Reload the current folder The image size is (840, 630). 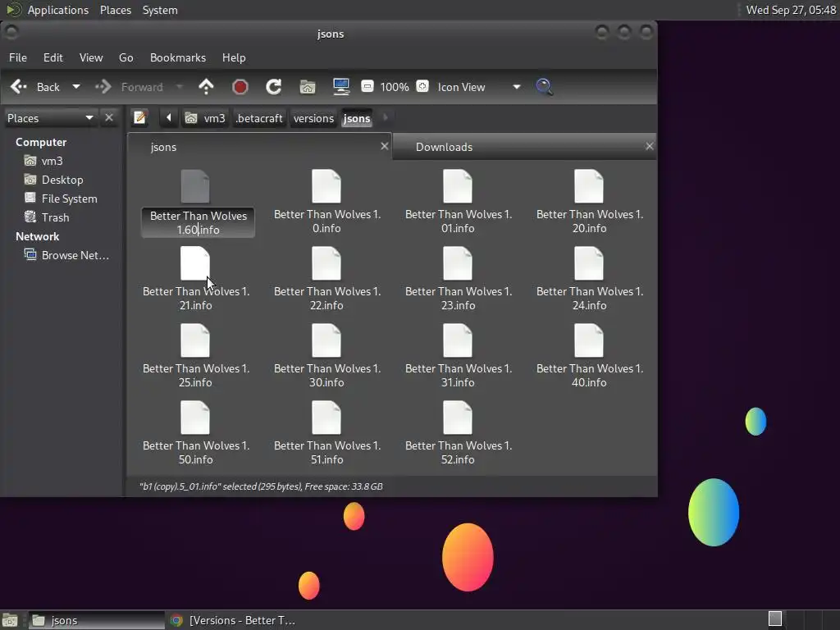pyautogui.click(x=274, y=87)
